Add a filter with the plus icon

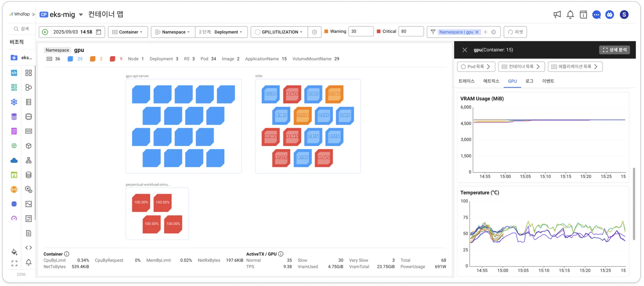(485, 32)
